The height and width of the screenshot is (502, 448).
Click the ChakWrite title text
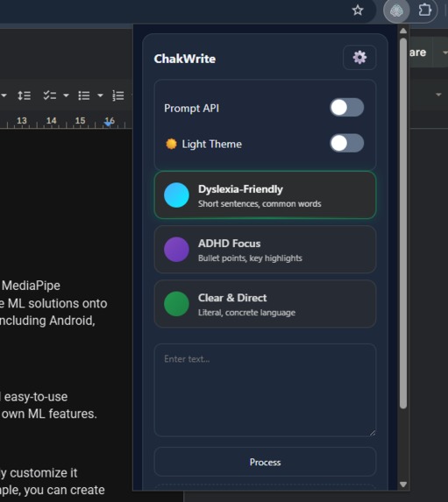pyautogui.click(x=185, y=59)
